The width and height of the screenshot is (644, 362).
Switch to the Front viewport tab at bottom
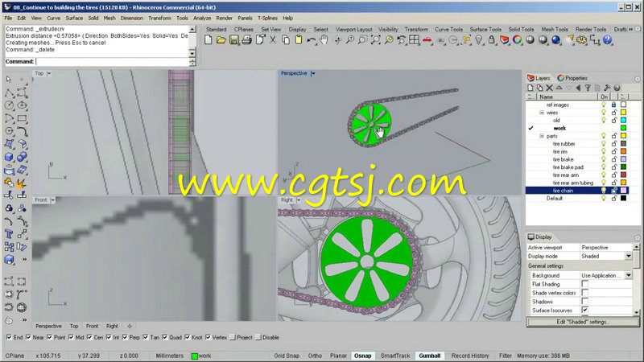92,326
